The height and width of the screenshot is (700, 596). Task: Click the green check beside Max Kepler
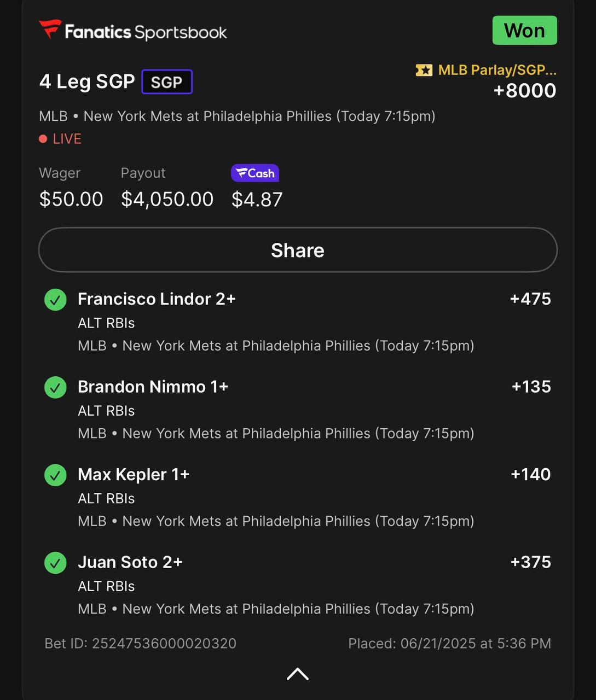(55, 475)
